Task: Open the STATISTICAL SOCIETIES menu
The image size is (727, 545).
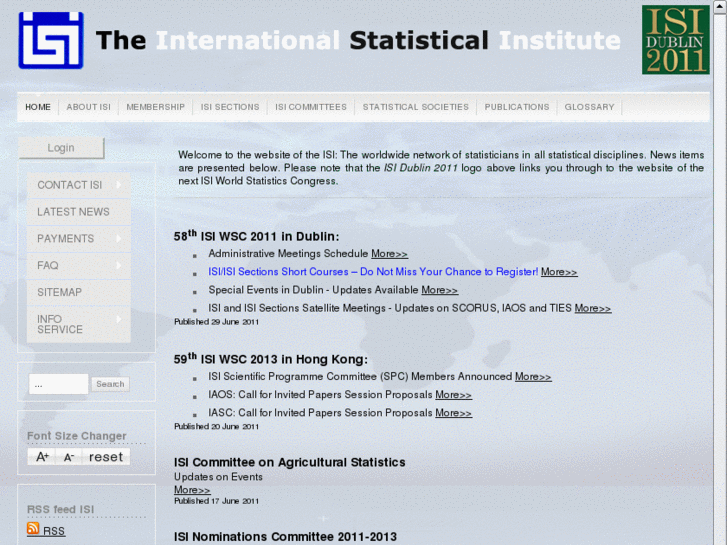Action: tap(415, 107)
